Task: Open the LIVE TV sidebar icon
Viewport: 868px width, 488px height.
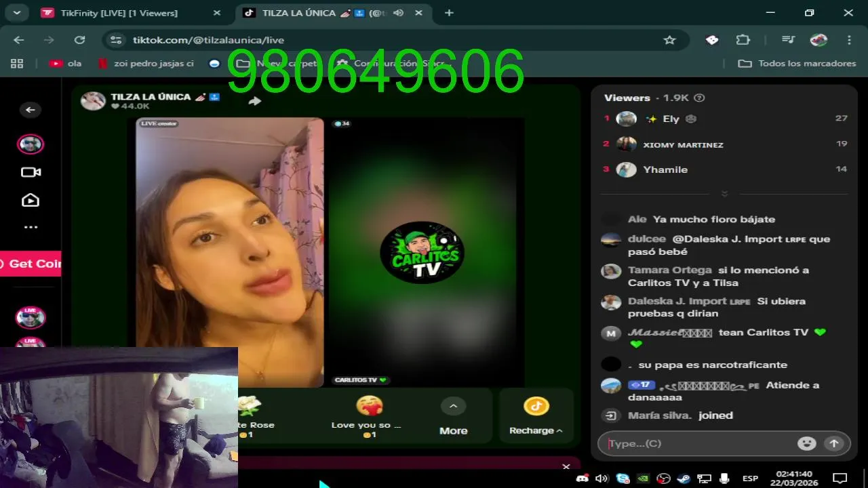Action: tap(31, 200)
